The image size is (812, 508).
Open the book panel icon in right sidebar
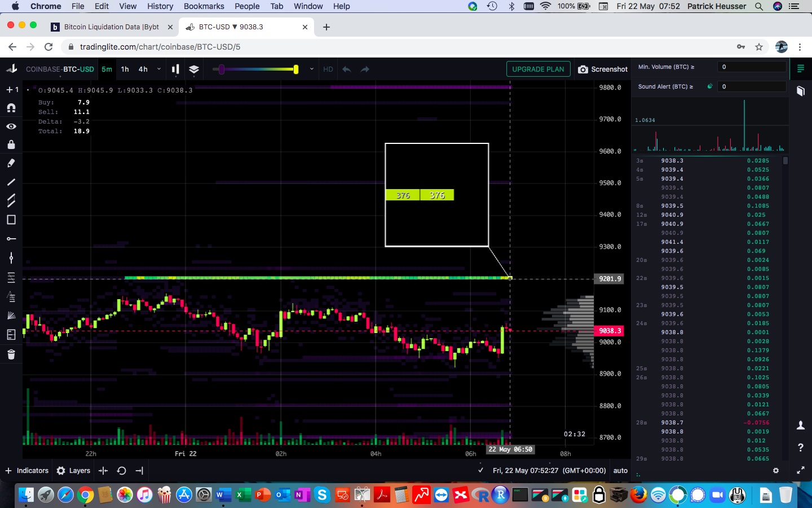(x=800, y=91)
